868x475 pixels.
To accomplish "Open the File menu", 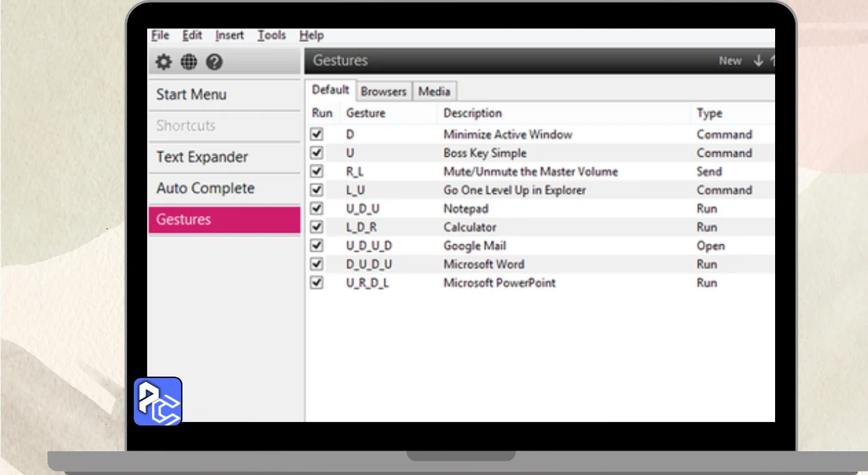I will click(160, 35).
